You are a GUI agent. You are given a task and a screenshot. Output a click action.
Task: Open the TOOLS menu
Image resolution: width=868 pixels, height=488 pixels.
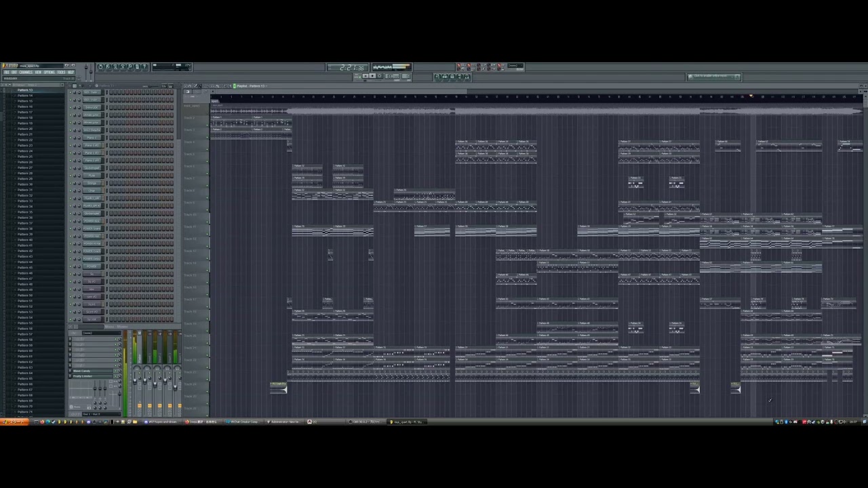coord(61,73)
